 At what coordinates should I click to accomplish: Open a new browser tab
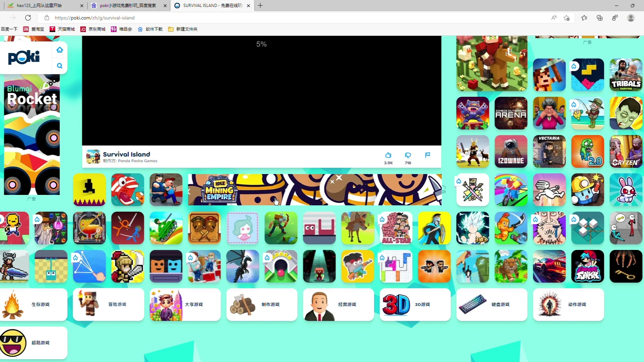pos(260,6)
